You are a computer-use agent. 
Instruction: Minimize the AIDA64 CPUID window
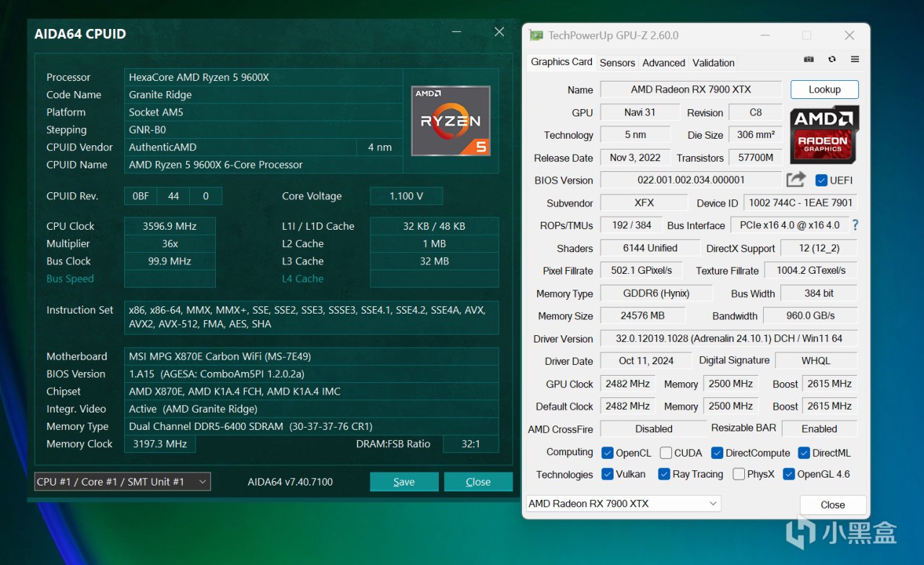click(456, 33)
